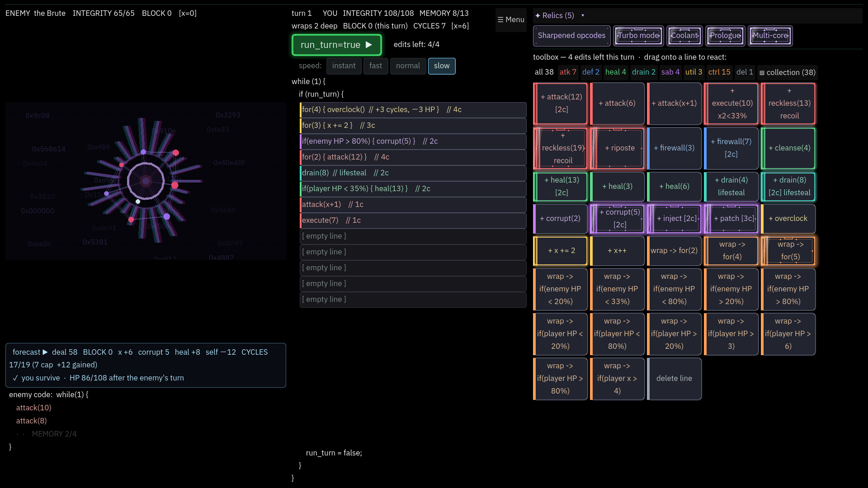868x488 pixels.
Task: Open the Menu button
Action: [511, 20]
